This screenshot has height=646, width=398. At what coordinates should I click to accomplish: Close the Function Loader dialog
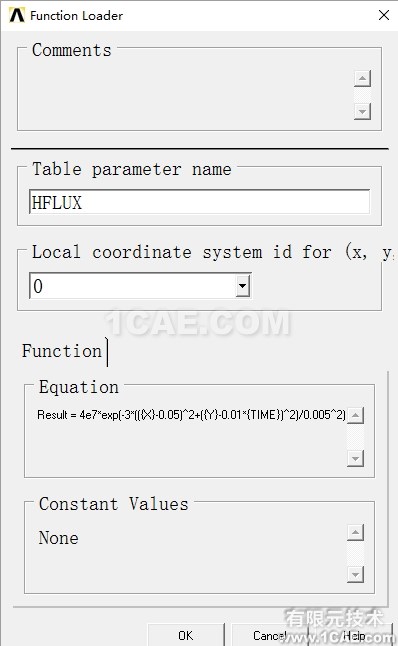point(384,15)
